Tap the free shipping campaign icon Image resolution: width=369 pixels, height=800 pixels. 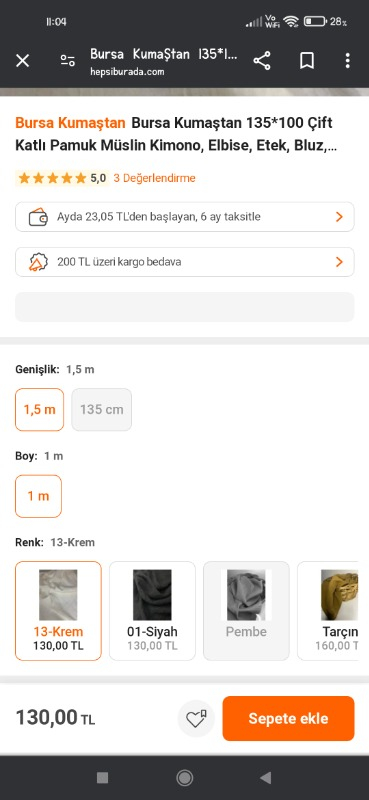38,262
